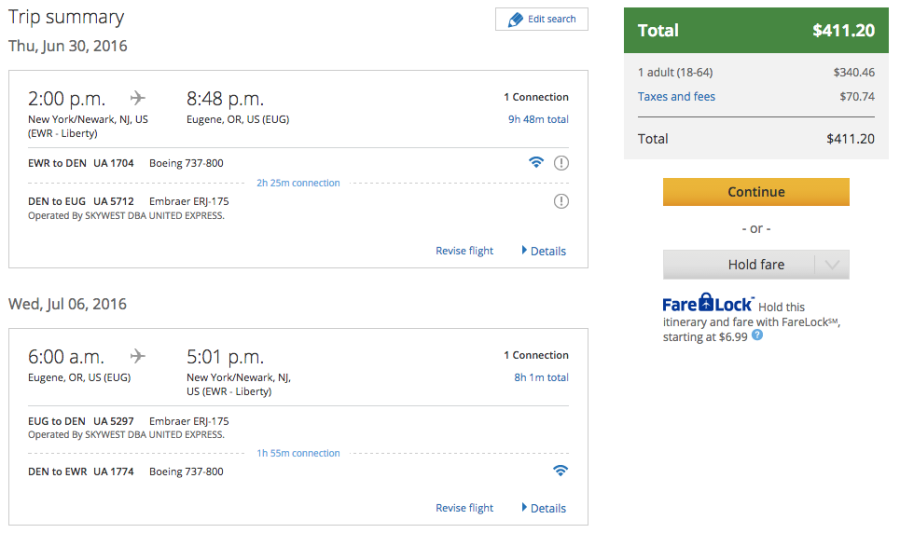Expand Details for the outbound flight
Screen dimensions: 900x533
[544, 251]
